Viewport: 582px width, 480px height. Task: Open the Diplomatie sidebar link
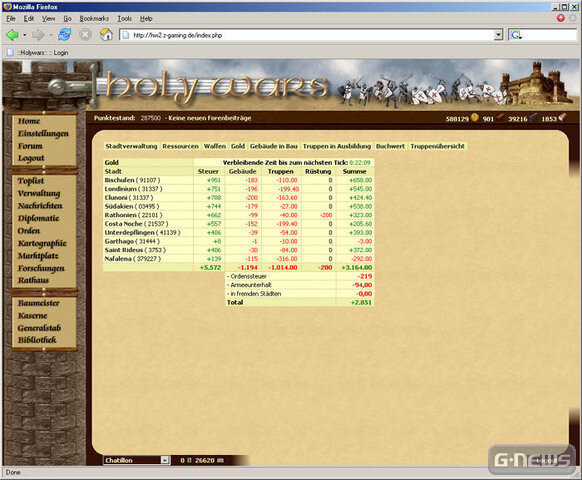38,218
